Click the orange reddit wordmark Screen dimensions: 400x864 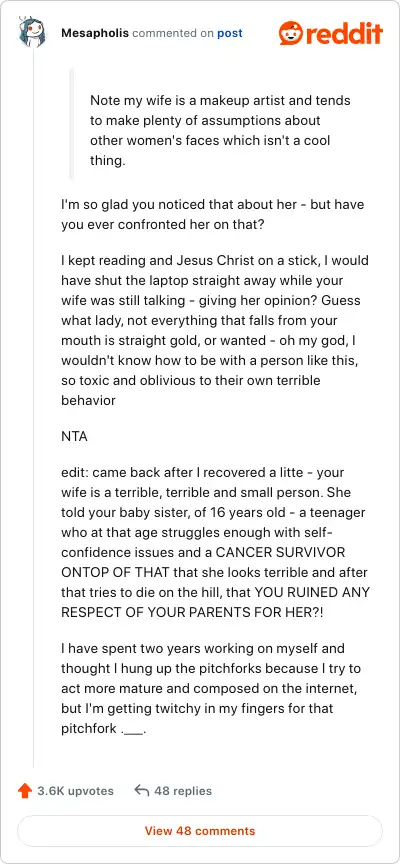tap(343, 33)
